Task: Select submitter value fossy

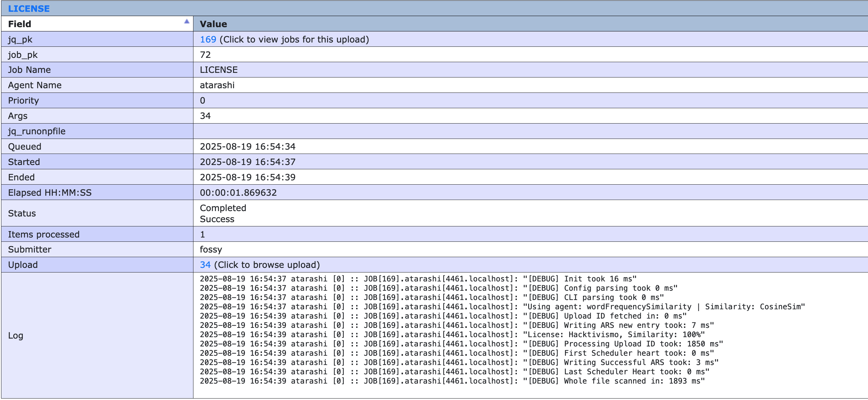Action: [211, 250]
